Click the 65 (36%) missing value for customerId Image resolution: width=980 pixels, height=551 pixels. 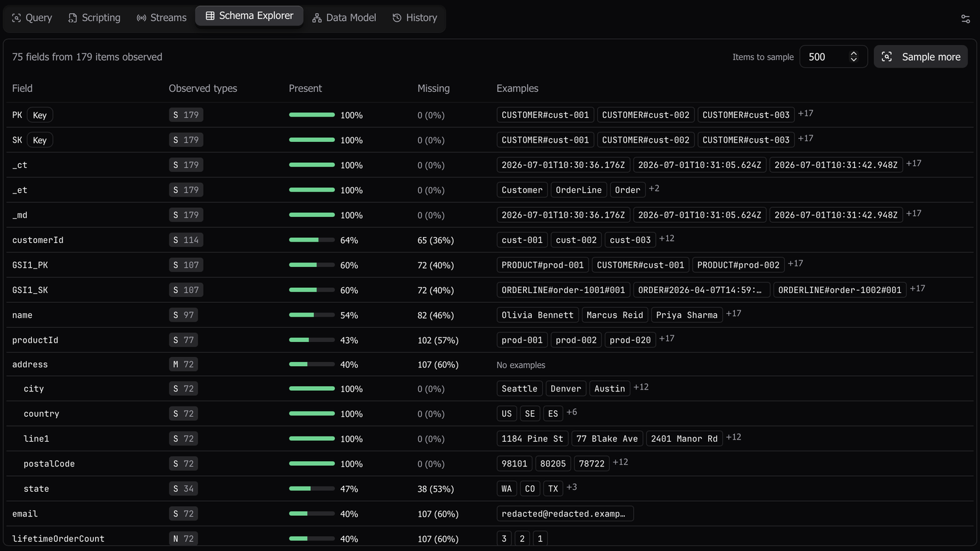click(436, 240)
